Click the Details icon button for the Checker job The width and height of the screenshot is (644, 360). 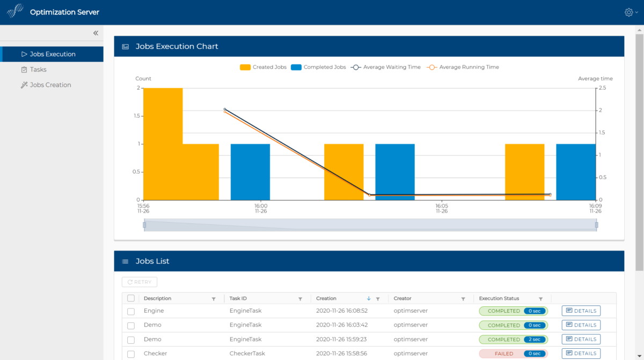coord(569,353)
